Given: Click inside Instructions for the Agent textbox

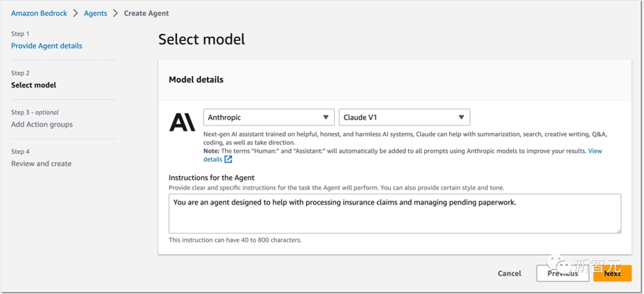Looking at the screenshot, I should click(395, 214).
